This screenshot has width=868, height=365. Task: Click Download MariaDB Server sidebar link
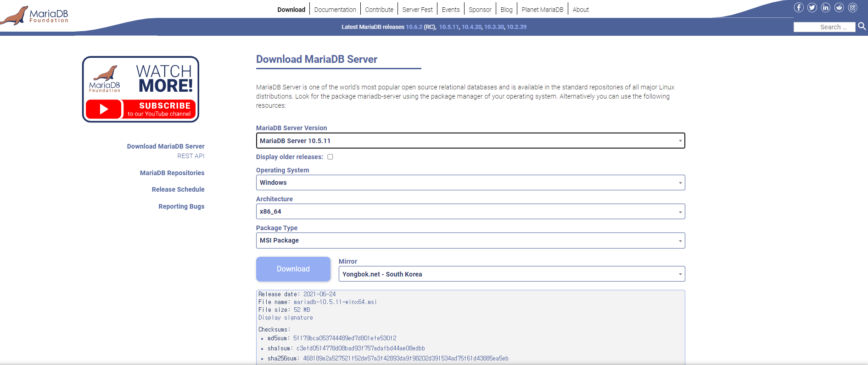pyautogui.click(x=166, y=146)
